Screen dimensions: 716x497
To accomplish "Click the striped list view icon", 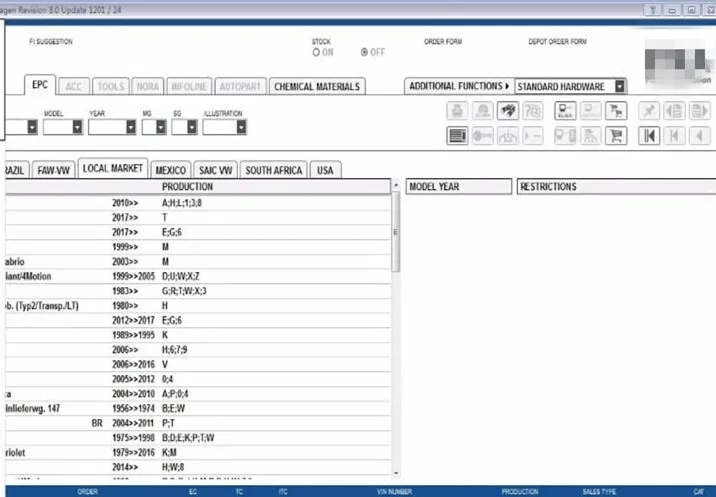I will click(x=457, y=136).
